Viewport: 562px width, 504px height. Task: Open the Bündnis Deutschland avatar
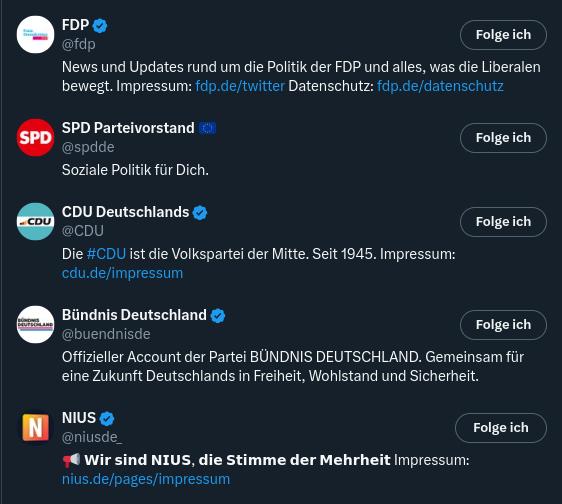(x=35, y=324)
